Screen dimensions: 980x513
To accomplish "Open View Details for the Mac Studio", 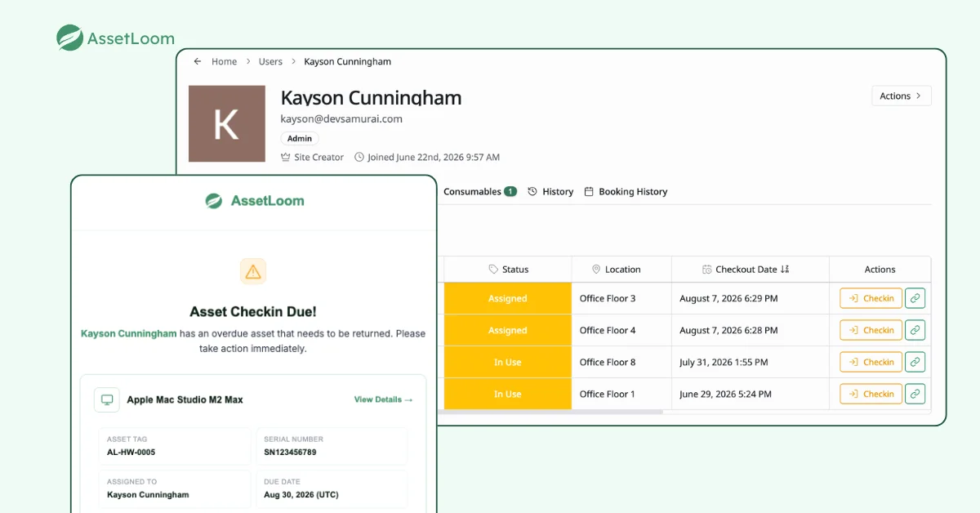I will [383, 399].
